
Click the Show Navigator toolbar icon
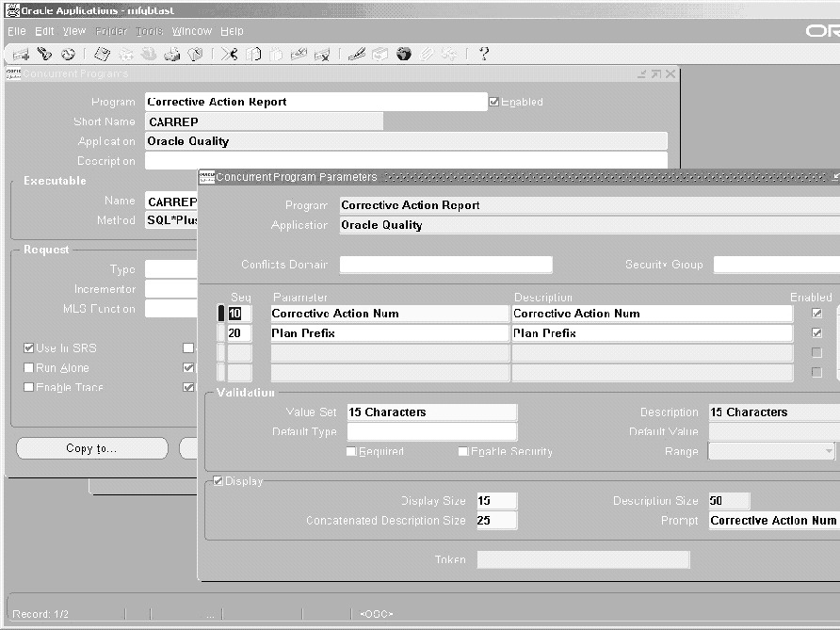[x=68, y=54]
